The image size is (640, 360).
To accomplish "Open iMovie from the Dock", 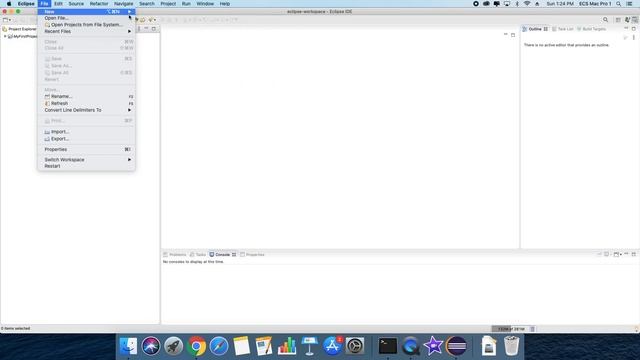I will tap(433, 346).
